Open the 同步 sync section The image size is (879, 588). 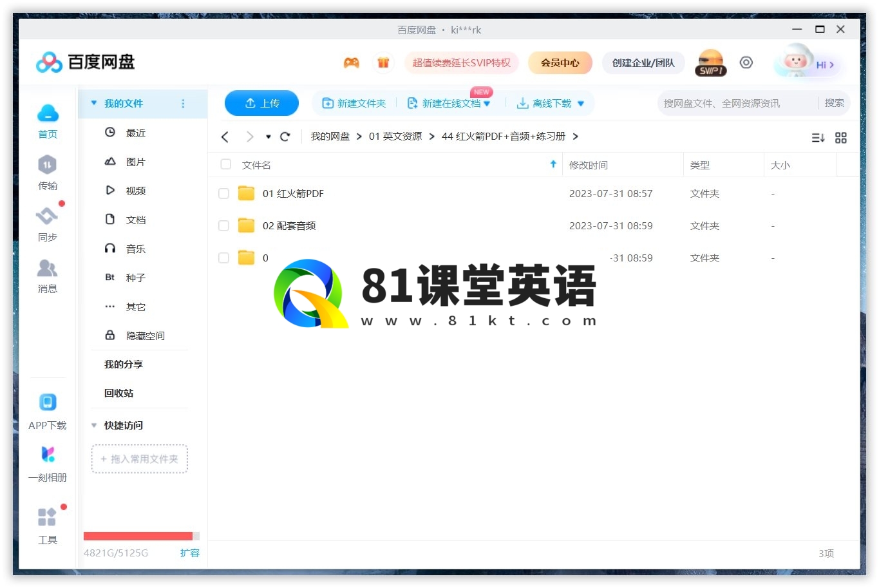click(47, 216)
